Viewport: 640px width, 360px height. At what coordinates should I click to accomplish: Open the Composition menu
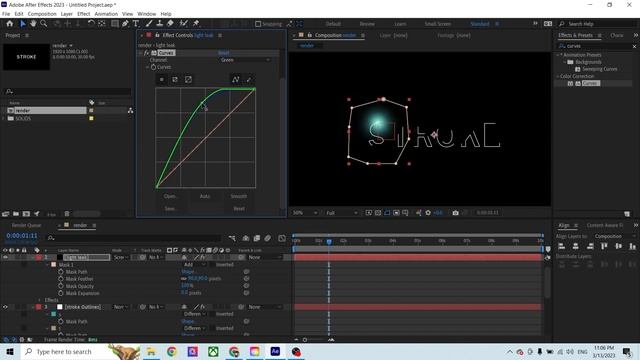[x=42, y=14]
